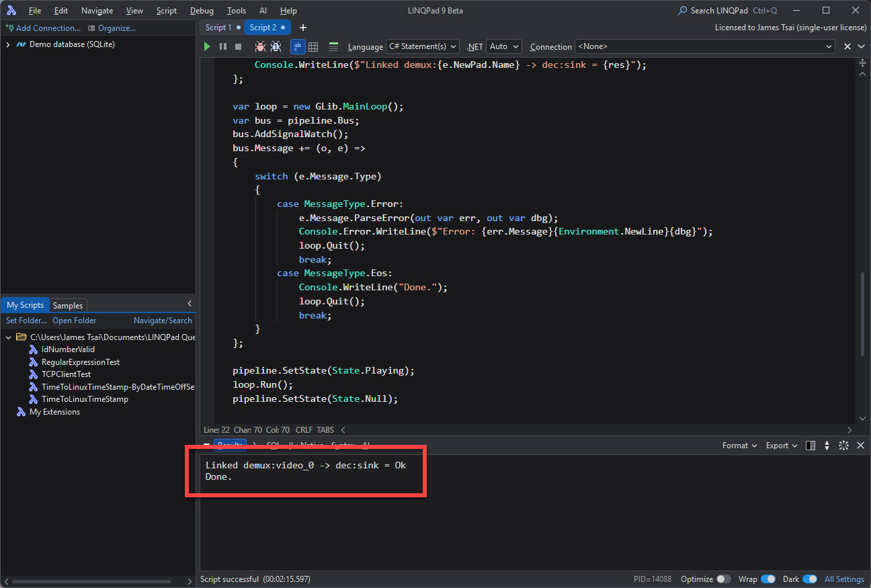Open the Language dropdown showing C# Statement(s)

423,46
